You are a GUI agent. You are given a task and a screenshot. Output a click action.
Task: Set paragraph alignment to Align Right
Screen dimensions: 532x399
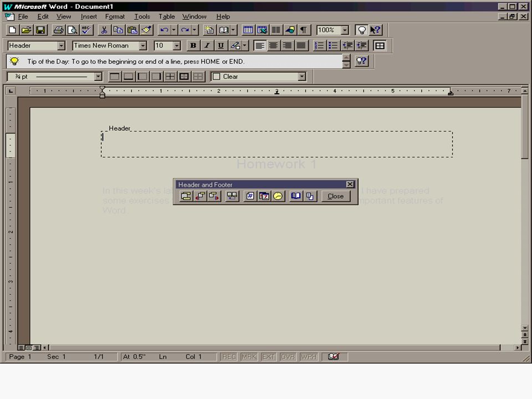coord(288,45)
